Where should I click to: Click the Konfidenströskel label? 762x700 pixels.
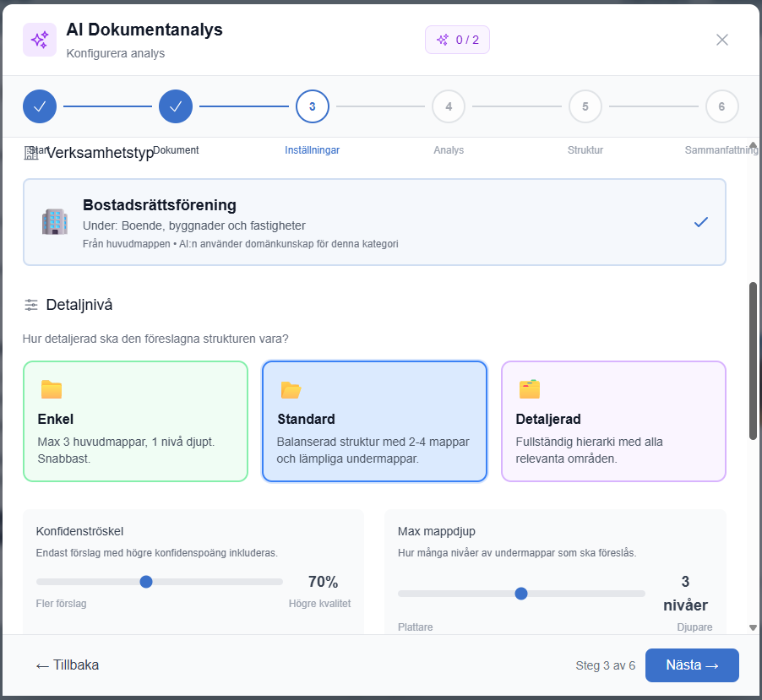coord(79,531)
